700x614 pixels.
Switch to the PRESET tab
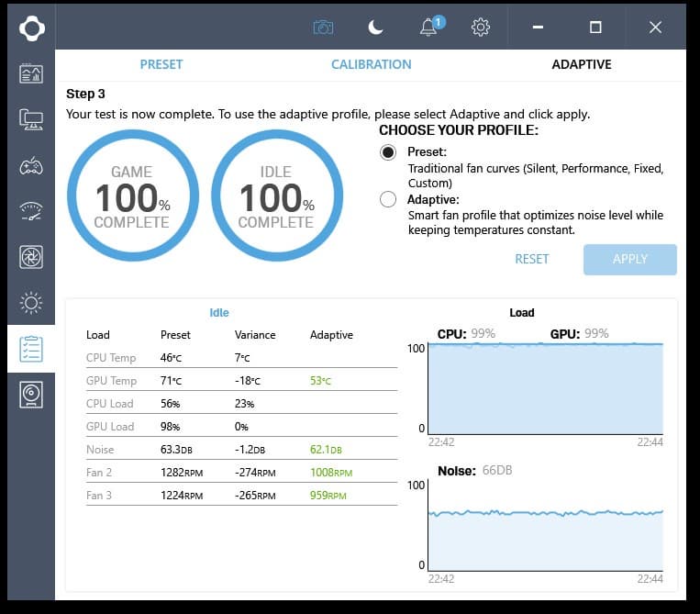point(161,65)
